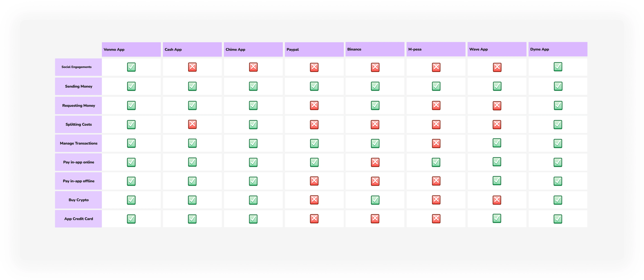The width and height of the screenshot is (644, 280).
Task: Click Wave App Credit Card green checkmark
Action: click(497, 218)
